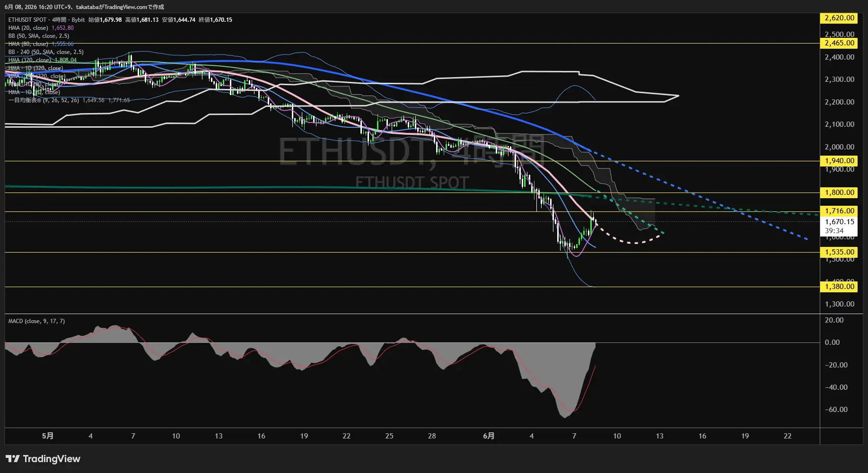Click the 1,940.00 yellow price label
This screenshot has width=868, height=473.
[839, 161]
